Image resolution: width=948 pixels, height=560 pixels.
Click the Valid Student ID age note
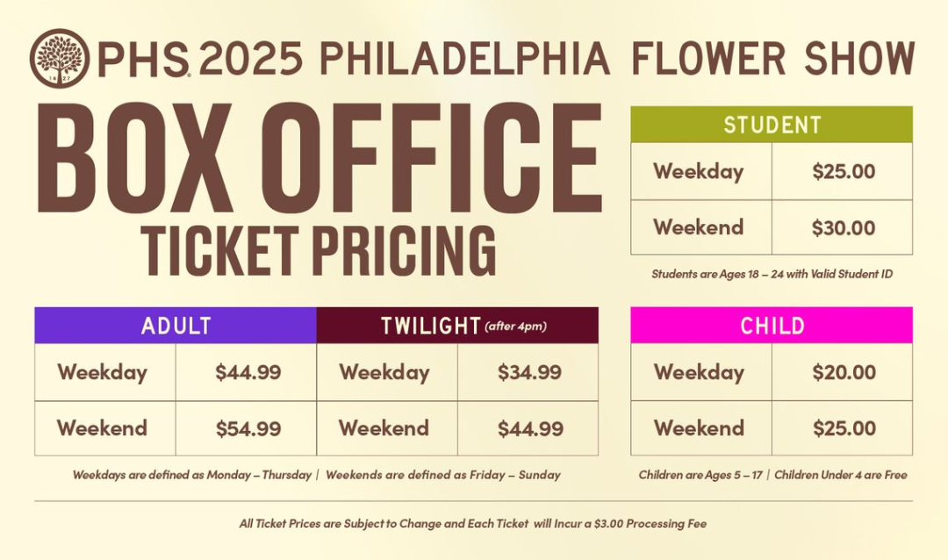[x=772, y=274]
